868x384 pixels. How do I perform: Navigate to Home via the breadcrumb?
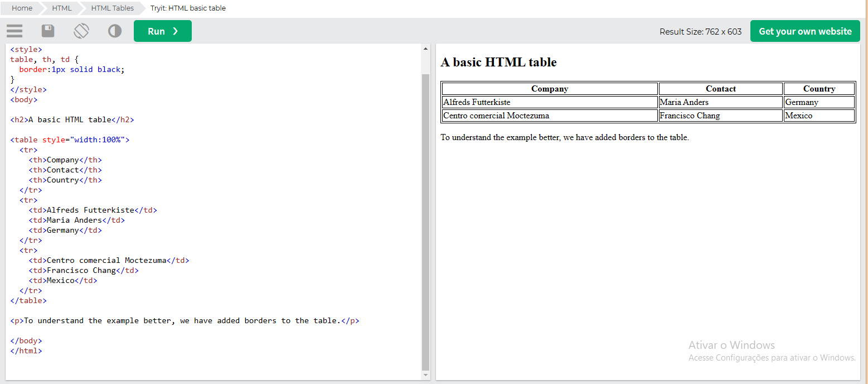click(x=21, y=8)
